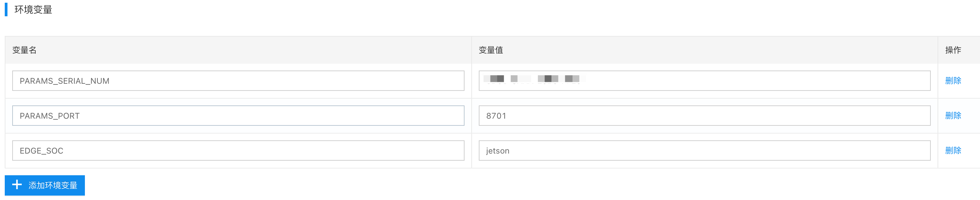Delete the PARAMS_SERIAL_NUM variable row
This screenshot has height=200, width=980.
pyautogui.click(x=953, y=80)
